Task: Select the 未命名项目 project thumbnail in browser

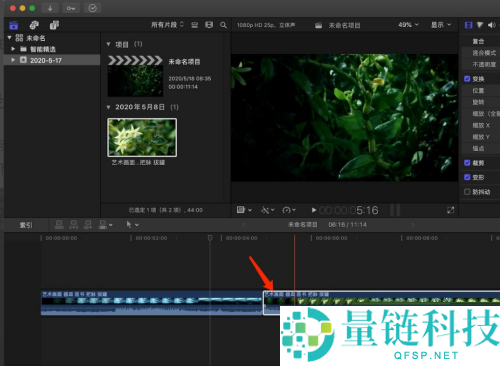Action: click(135, 76)
